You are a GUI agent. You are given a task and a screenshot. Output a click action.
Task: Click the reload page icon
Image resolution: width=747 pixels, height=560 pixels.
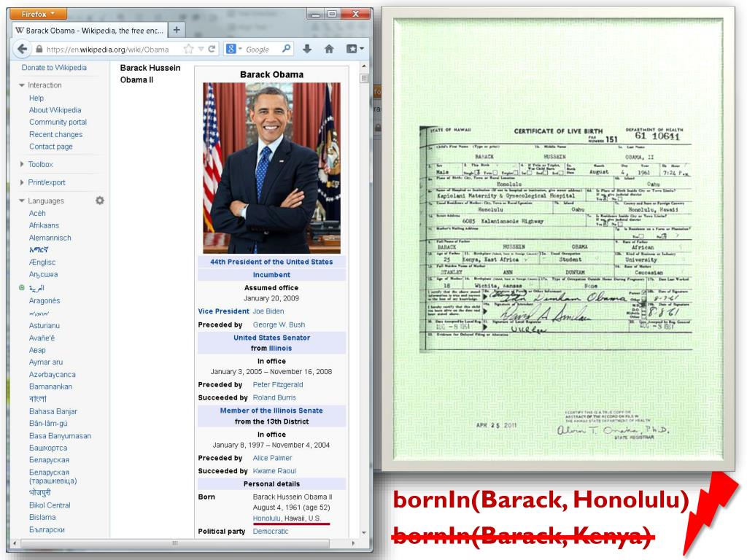tap(212, 49)
